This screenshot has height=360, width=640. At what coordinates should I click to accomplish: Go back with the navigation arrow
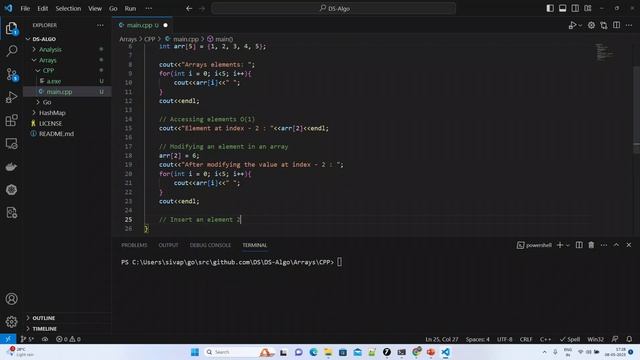(x=189, y=8)
